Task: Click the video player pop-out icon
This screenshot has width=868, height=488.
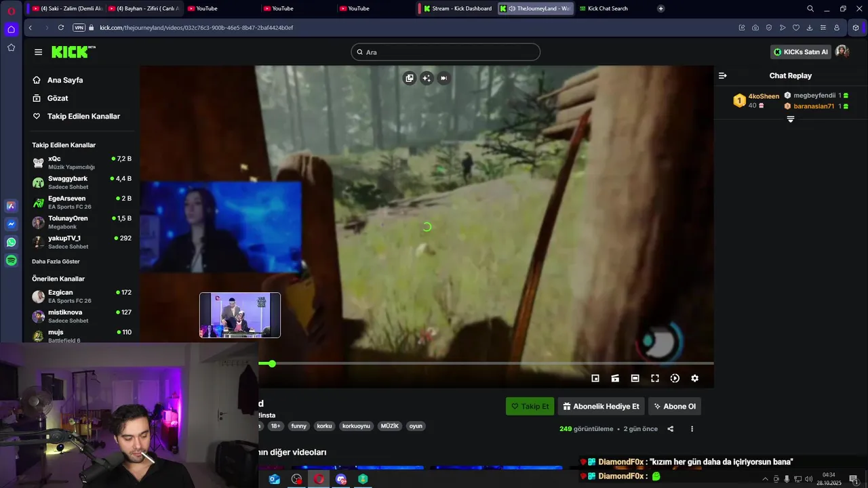Action: click(409, 78)
